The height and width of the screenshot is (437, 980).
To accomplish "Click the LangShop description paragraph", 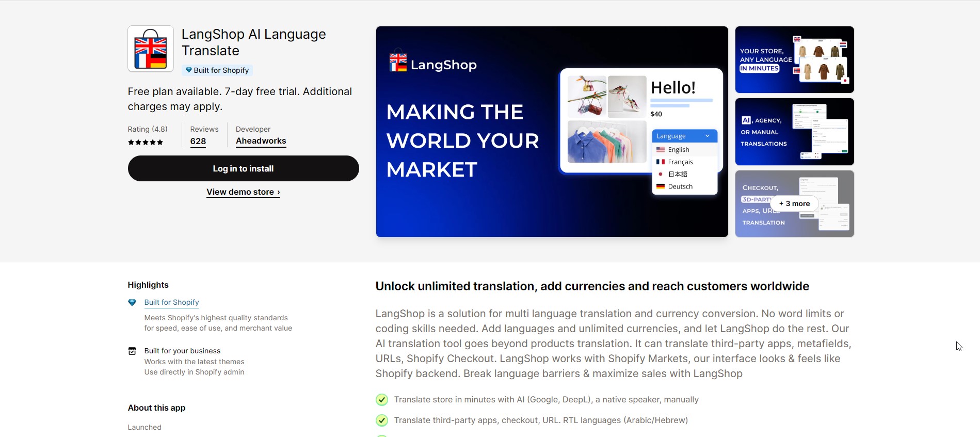I will coord(614,344).
